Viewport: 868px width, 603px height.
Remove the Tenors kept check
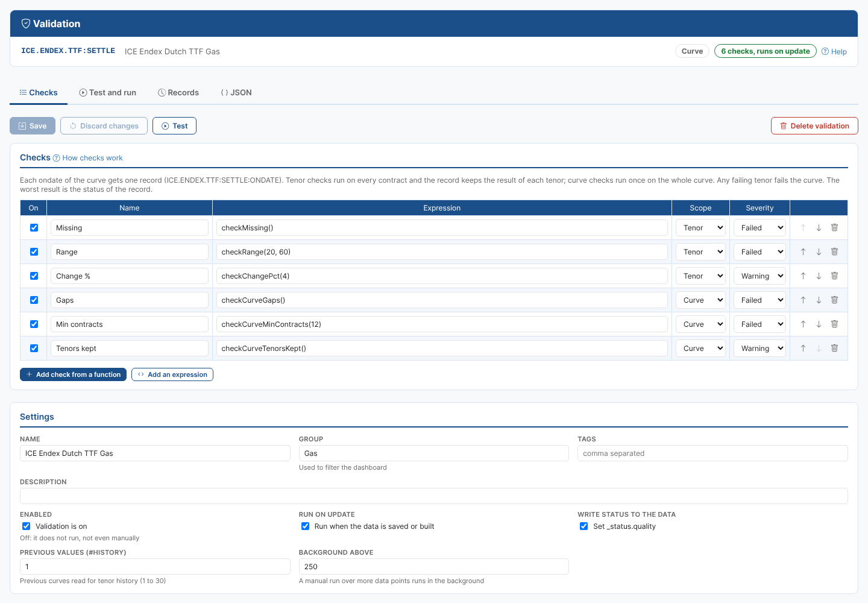[834, 348]
